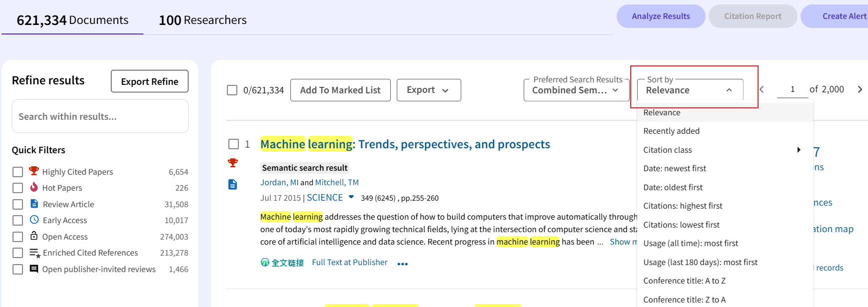Expand the SCIENCE journal info arrow
Image resolution: width=868 pixels, height=307 pixels.
pyautogui.click(x=351, y=197)
